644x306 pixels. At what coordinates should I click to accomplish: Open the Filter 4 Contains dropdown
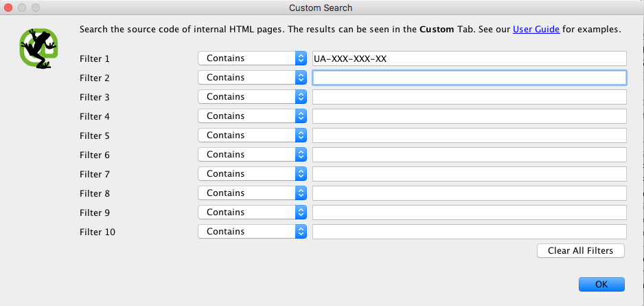click(x=252, y=116)
